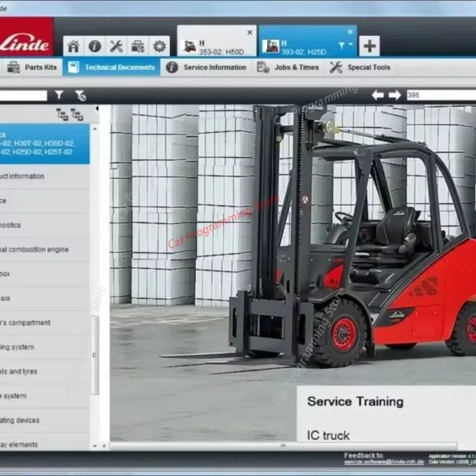Close the 393-02, H25D truck tab

[350, 32]
